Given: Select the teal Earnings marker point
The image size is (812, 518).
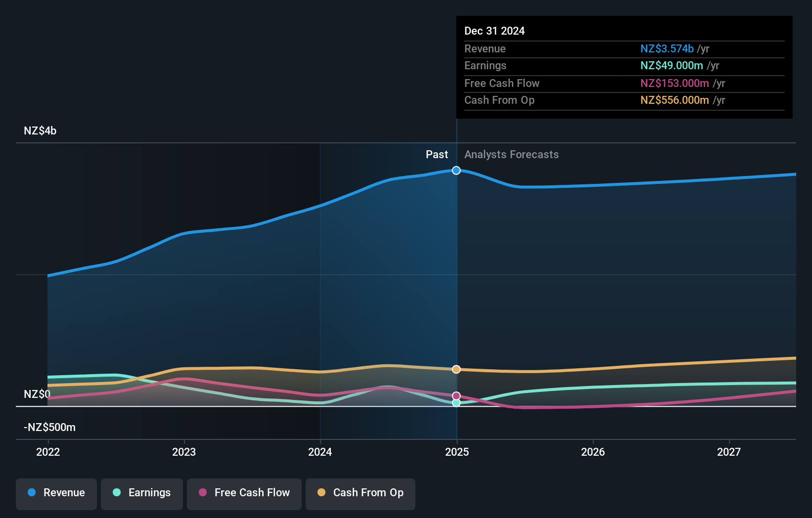Looking at the screenshot, I should point(456,403).
